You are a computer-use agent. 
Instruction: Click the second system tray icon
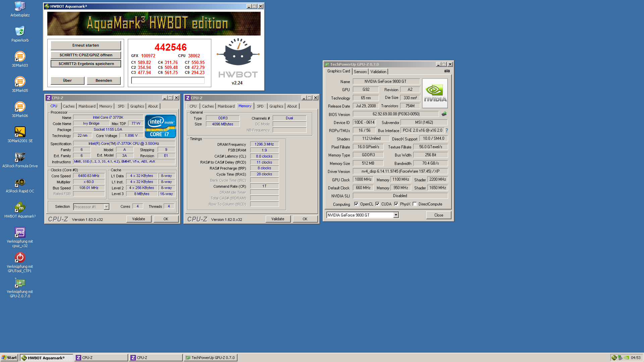pos(620,358)
